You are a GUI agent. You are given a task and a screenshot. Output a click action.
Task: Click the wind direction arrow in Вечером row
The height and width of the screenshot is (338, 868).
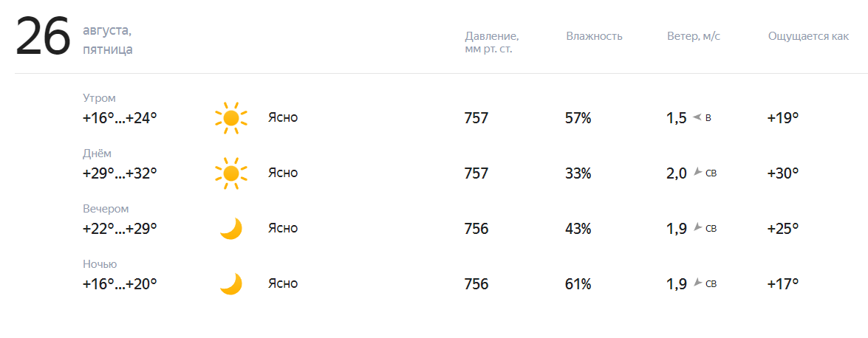click(697, 227)
